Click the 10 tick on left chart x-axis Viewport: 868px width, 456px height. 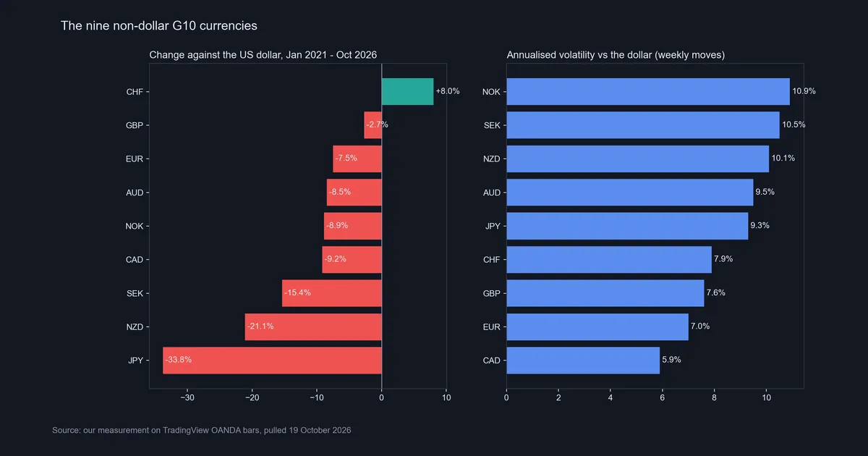tap(446, 397)
